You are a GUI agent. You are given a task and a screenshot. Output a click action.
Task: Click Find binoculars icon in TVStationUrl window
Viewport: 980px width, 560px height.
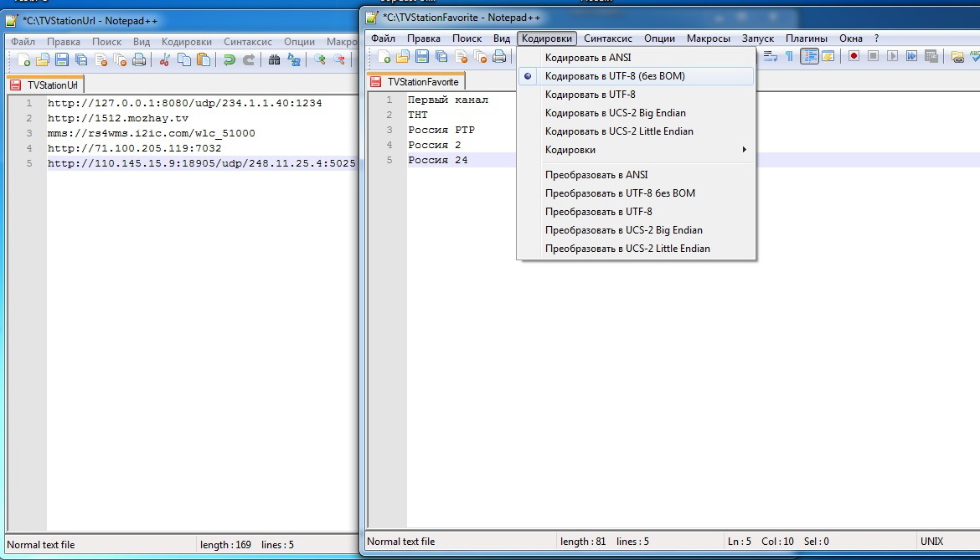(x=275, y=60)
